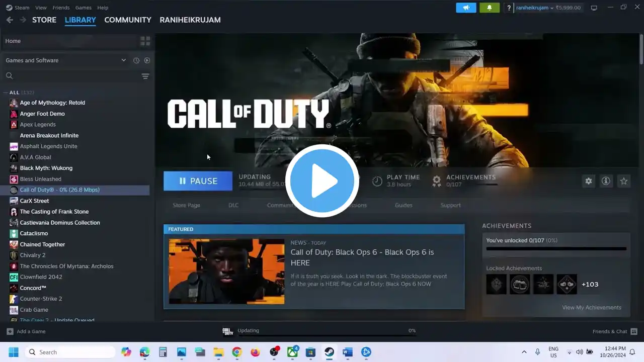This screenshot has height=362, width=644.
Task: Click the +103 locked achievements count
Action: pyautogui.click(x=590, y=284)
